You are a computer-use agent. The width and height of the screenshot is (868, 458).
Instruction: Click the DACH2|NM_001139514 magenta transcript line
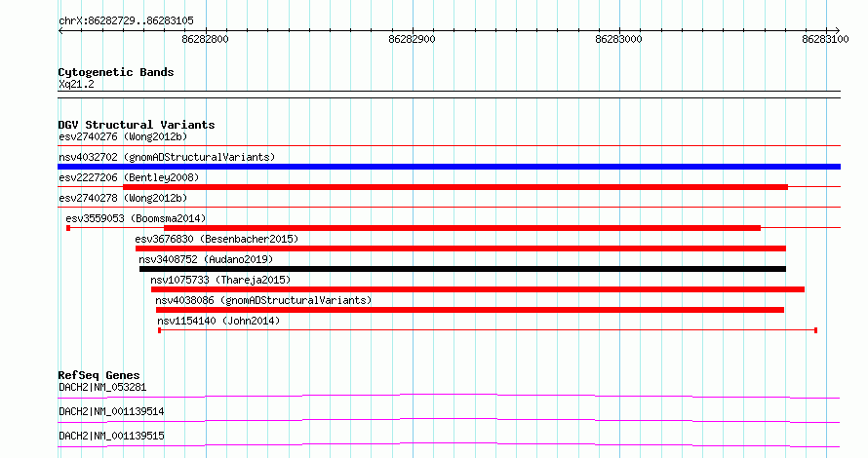(449, 420)
